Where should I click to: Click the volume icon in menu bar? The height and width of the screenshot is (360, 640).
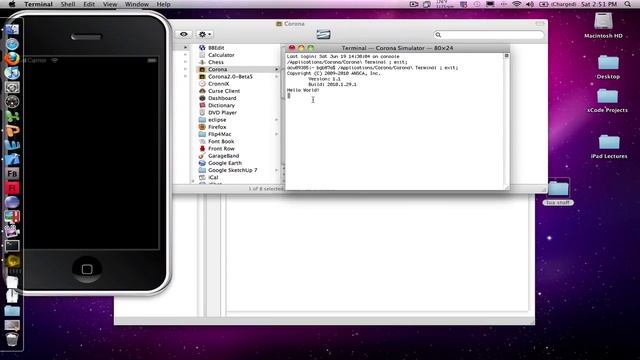(530, 4)
